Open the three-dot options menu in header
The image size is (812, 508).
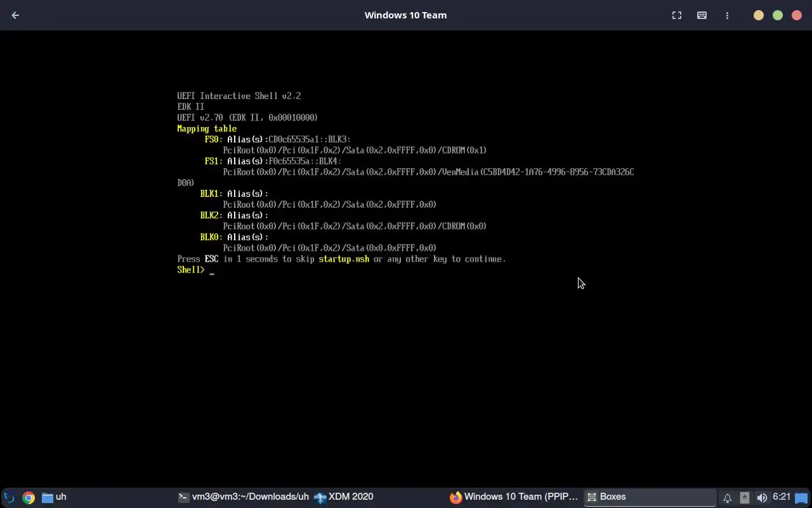tap(727, 15)
